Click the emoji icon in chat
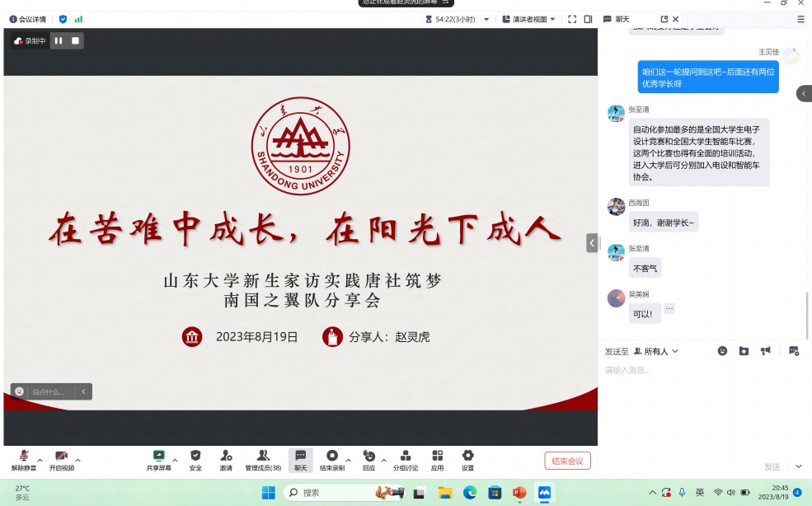The width and height of the screenshot is (812, 506). tap(722, 351)
